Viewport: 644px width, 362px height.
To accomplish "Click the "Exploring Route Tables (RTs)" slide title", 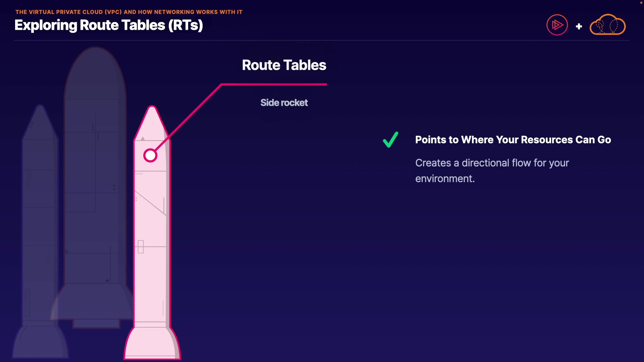I will click(x=109, y=25).
